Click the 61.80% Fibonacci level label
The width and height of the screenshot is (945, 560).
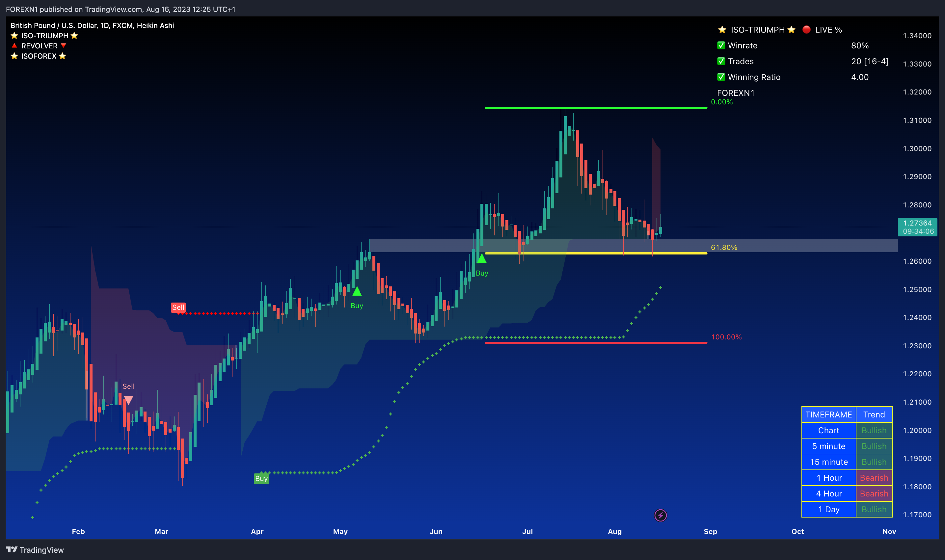tap(724, 248)
